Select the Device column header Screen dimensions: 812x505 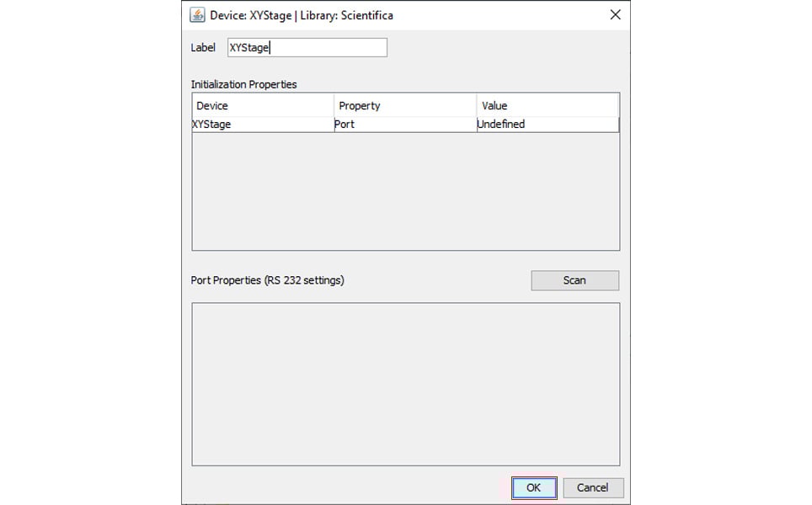(263, 106)
